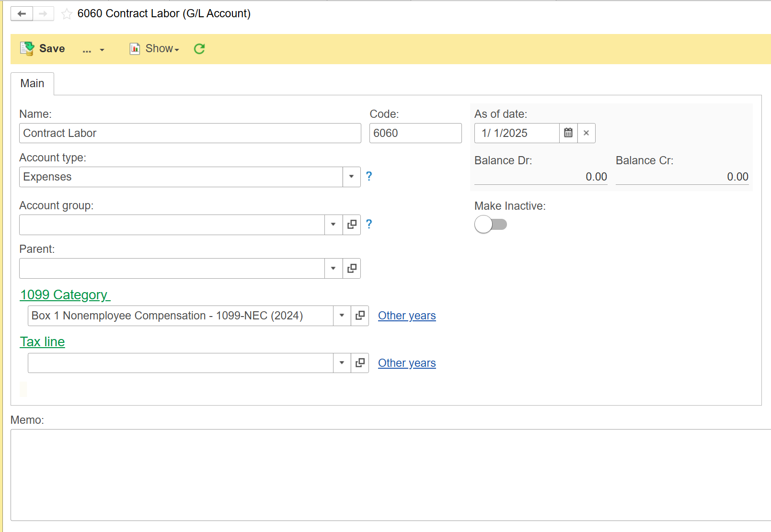
Task: Expand the Parent dropdown list
Action: (x=333, y=268)
